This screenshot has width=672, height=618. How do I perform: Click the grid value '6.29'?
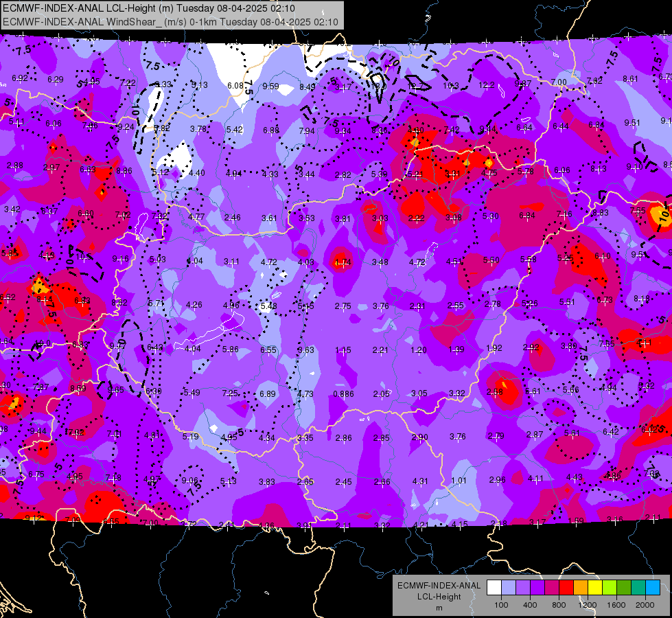[x=56, y=80]
